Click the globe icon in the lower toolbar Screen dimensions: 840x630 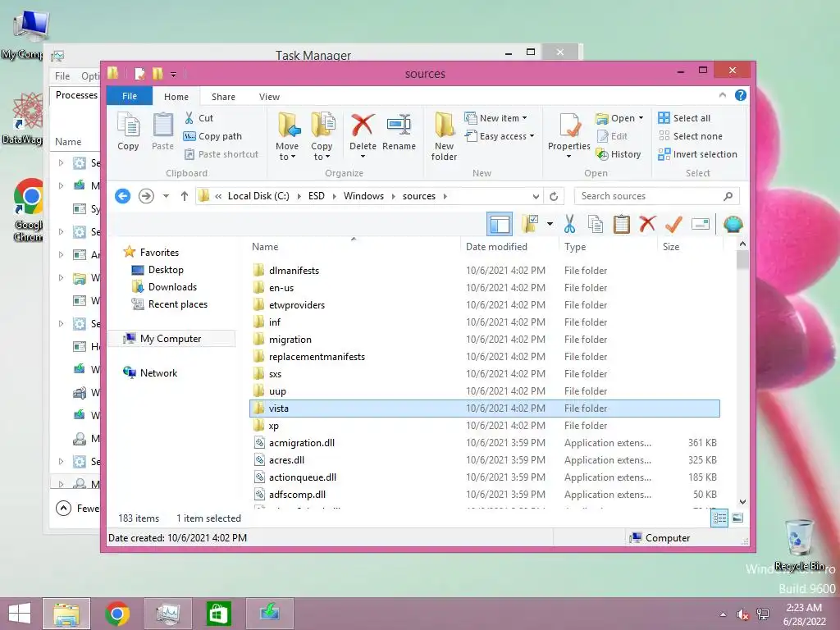tap(733, 224)
